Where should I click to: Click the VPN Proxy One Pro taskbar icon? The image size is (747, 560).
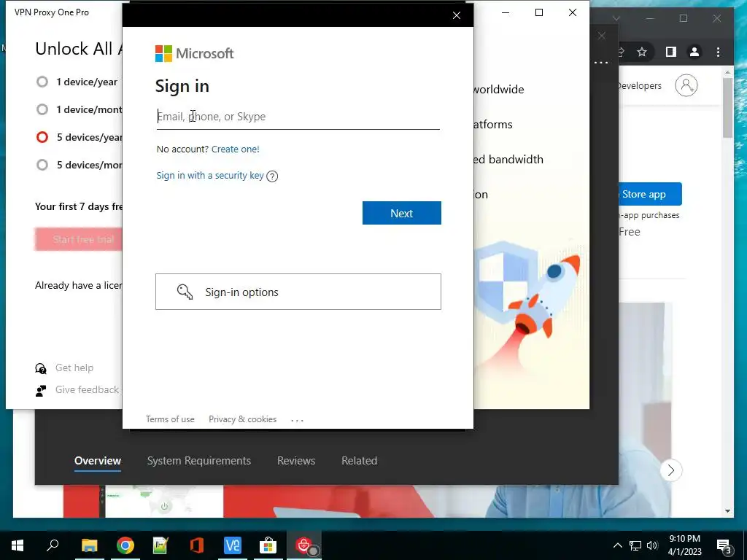(x=304, y=545)
